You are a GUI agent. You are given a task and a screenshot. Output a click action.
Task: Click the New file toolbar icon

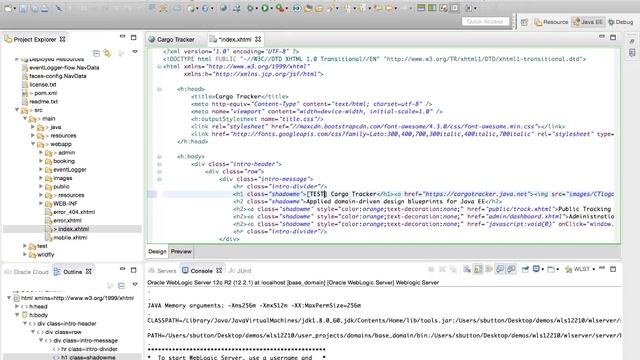pos(8,8)
